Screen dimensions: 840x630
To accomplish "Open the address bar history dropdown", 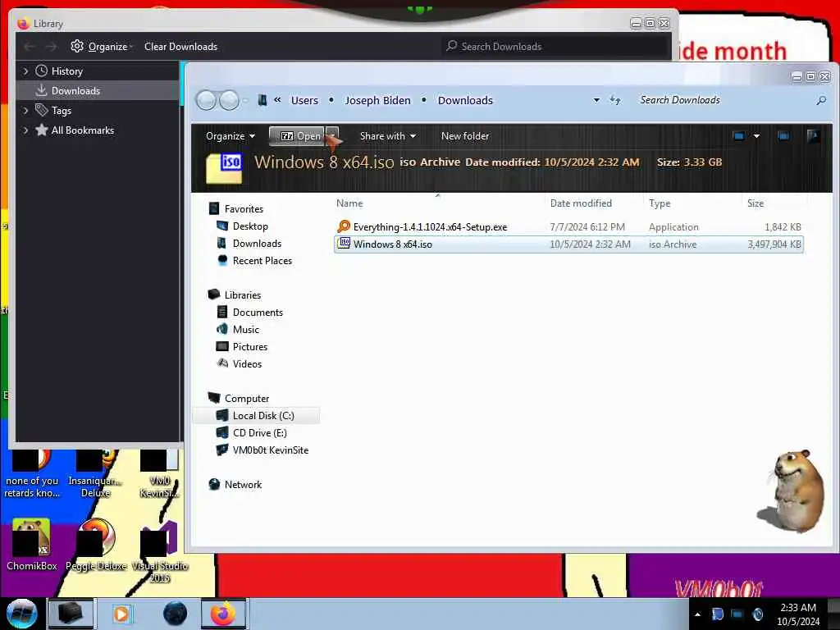I will [x=596, y=100].
